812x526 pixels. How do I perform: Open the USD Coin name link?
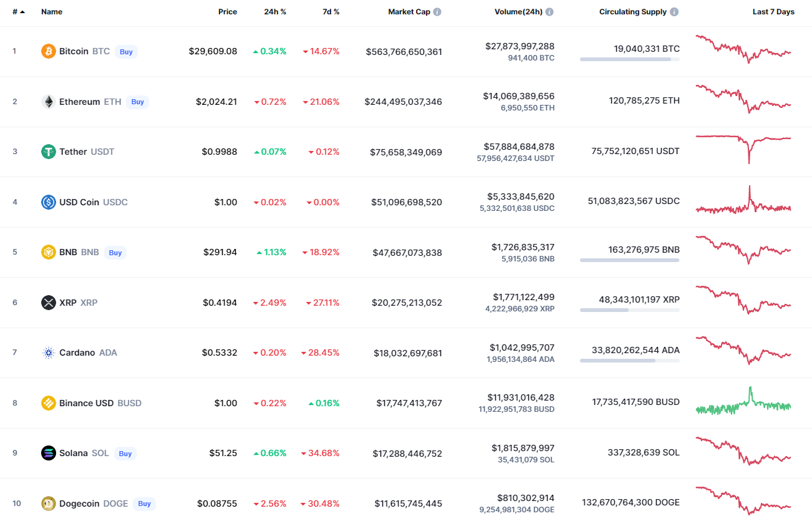79,202
